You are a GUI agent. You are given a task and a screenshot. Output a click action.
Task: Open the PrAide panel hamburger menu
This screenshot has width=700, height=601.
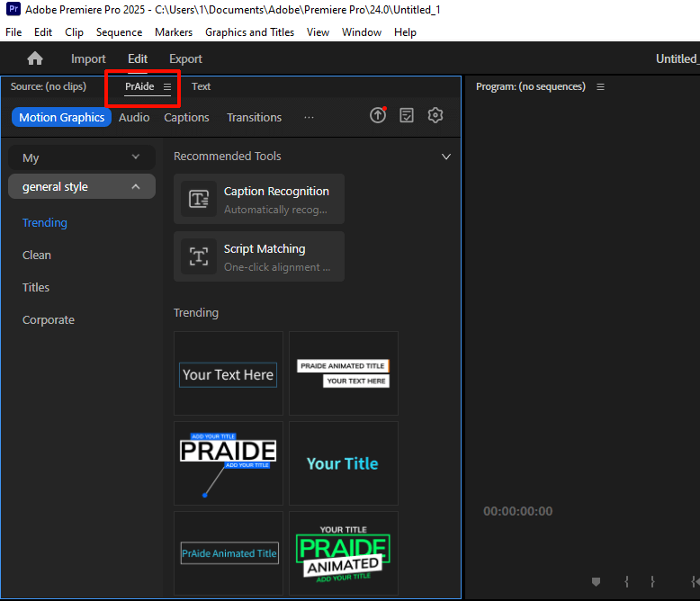pyautogui.click(x=167, y=86)
